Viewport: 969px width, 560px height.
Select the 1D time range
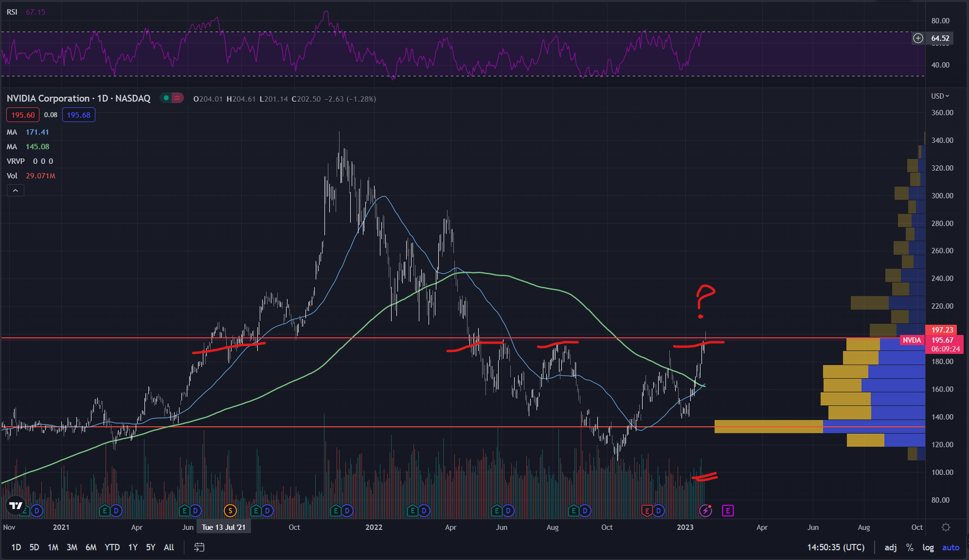[x=16, y=547]
